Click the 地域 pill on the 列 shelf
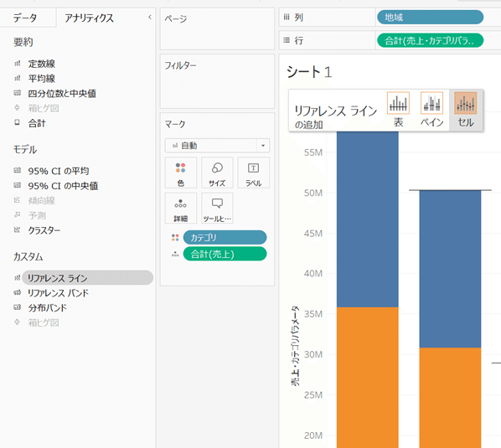The image size is (501, 448). (430, 18)
